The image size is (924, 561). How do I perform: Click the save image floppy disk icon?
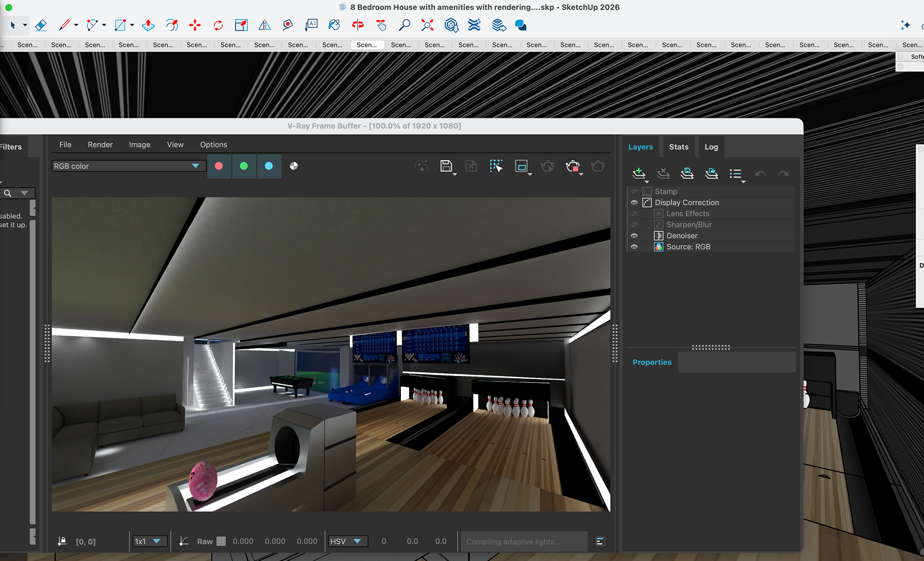446,166
